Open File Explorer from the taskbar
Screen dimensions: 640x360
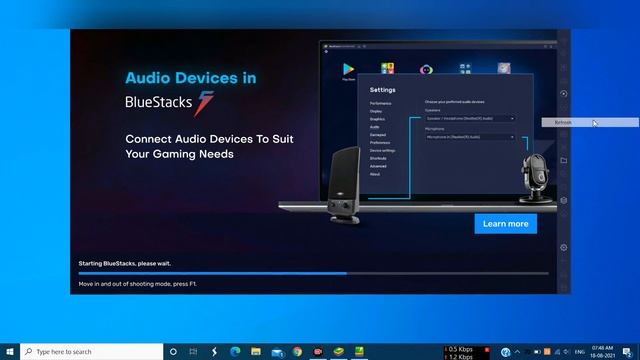pyautogui.click(x=256, y=351)
